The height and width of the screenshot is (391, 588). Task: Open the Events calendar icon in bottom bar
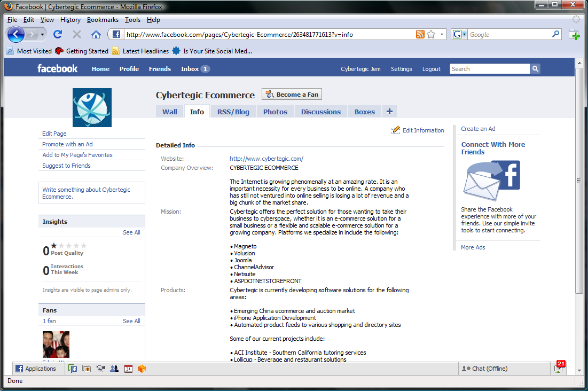click(128, 369)
